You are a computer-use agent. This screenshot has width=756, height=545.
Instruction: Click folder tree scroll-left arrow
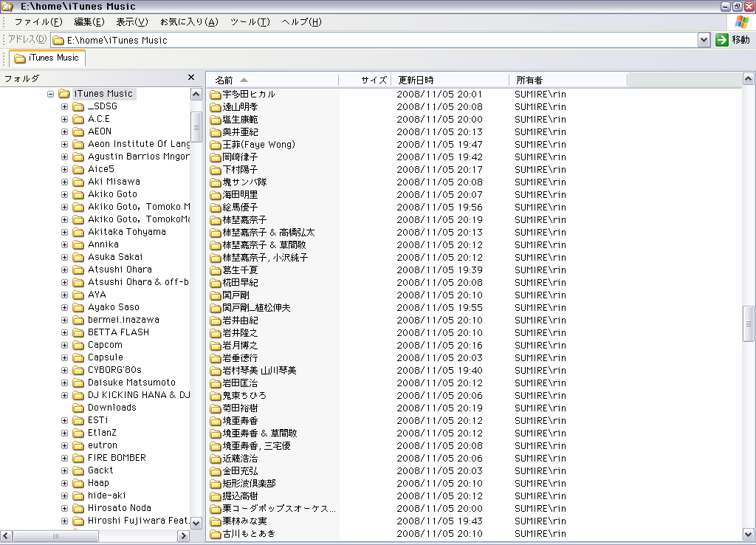6,535
